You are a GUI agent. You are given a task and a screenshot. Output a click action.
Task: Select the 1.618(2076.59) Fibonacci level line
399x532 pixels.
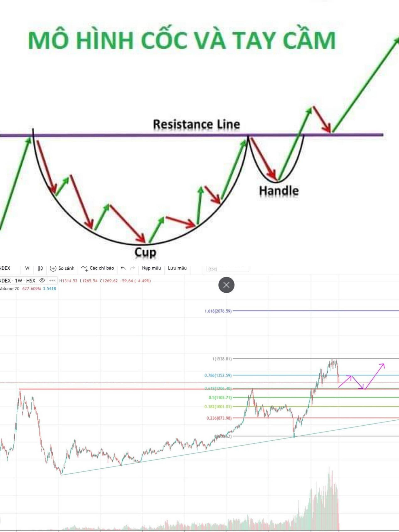313,311
